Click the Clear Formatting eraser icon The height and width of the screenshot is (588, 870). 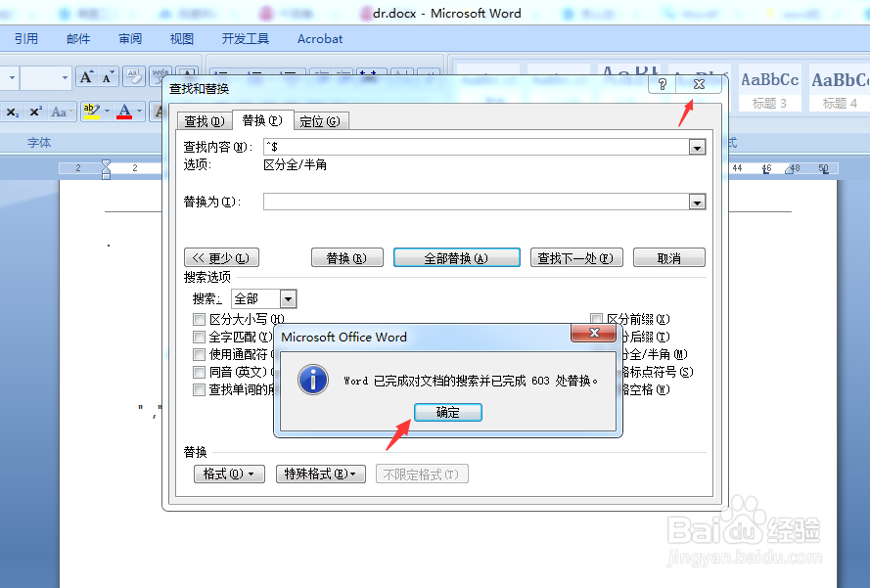[x=134, y=76]
